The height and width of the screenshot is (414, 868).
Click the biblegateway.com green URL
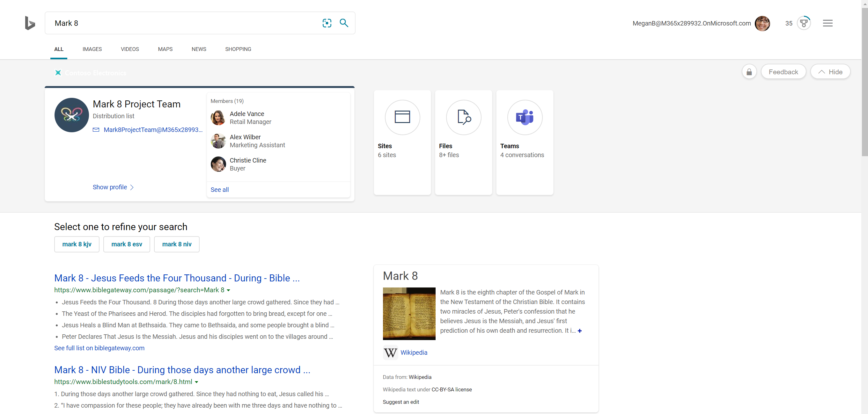click(x=139, y=290)
